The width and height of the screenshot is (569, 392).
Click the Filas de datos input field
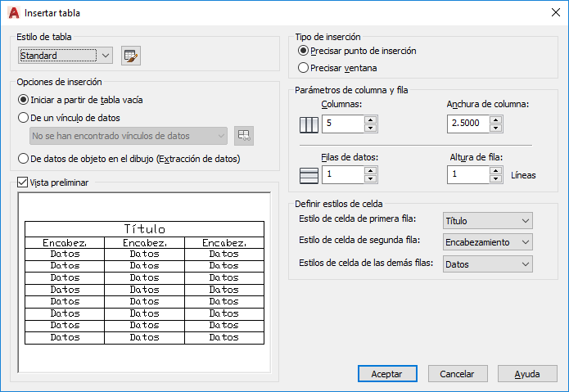coord(343,175)
